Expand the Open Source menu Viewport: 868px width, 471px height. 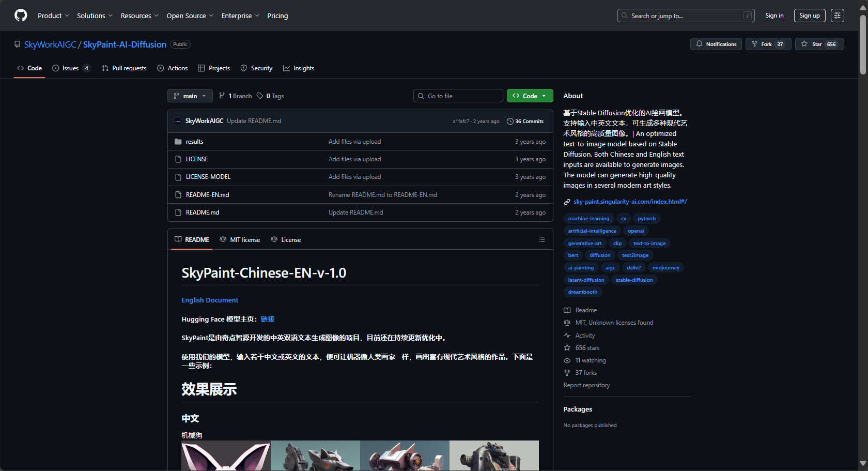(x=190, y=16)
